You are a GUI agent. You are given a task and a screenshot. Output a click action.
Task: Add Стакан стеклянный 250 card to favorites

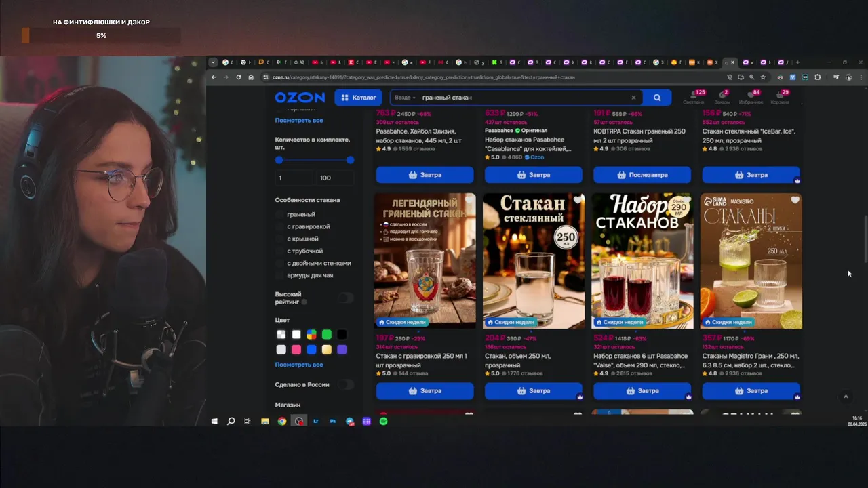tap(578, 200)
